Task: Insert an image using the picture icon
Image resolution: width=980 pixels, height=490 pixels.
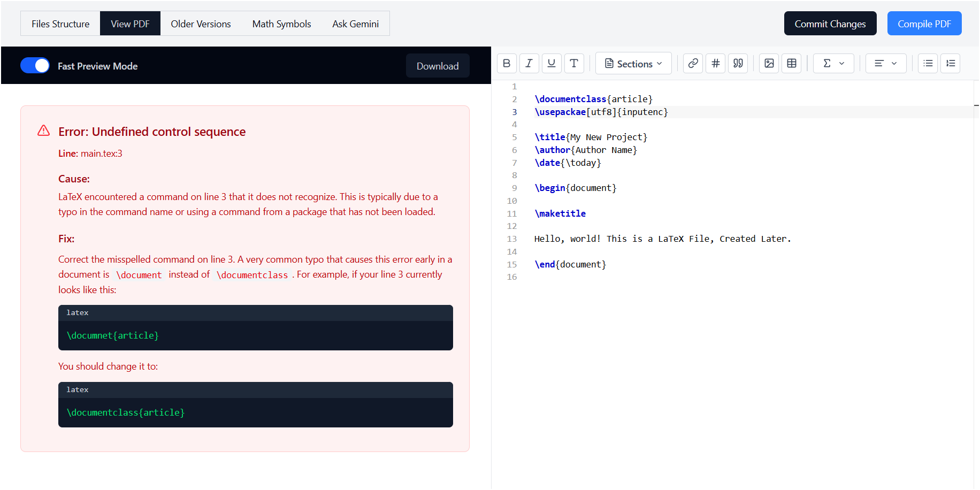Action: tap(769, 63)
